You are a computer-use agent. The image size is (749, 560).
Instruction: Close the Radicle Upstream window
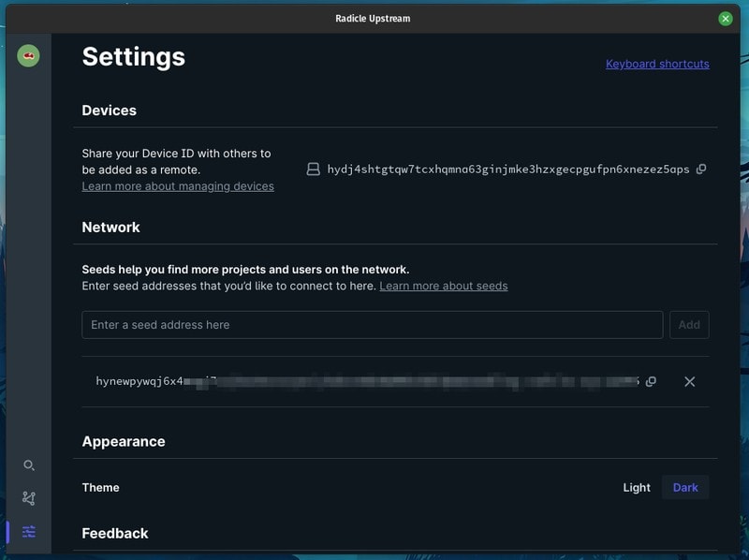pyautogui.click(x=725, y=19)
